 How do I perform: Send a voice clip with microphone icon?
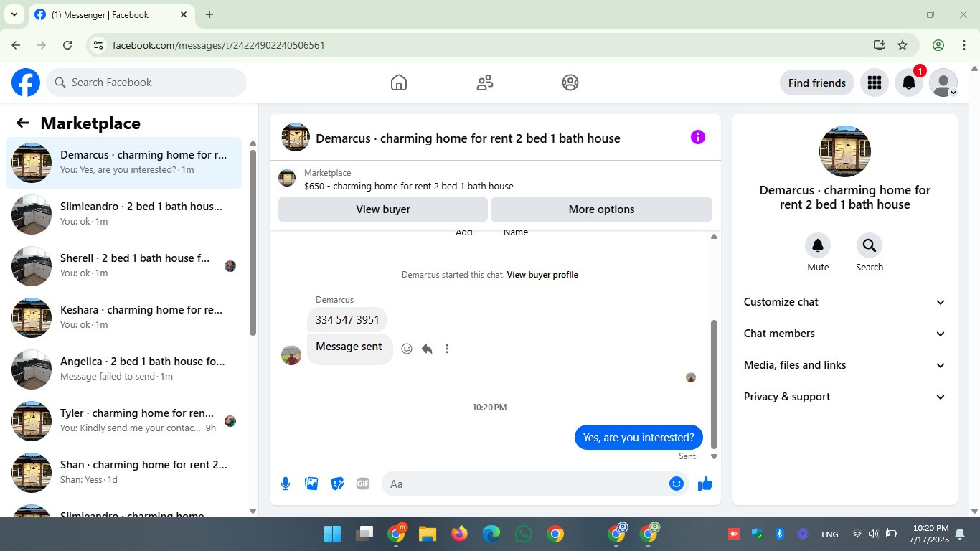[286, 484]
